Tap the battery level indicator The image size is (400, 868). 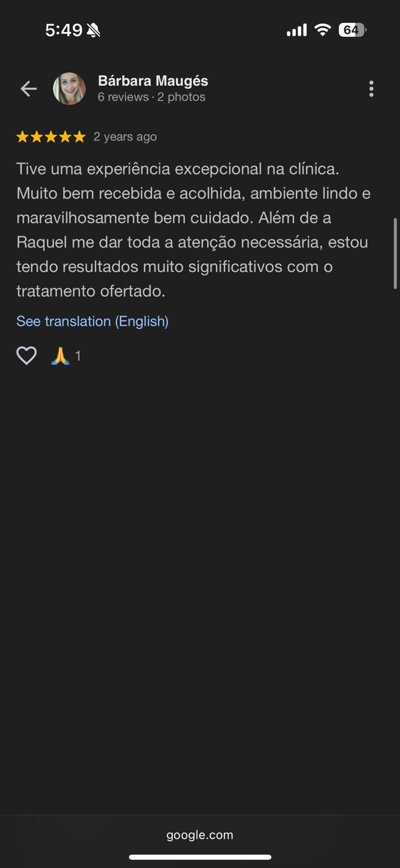pos(352,30)
